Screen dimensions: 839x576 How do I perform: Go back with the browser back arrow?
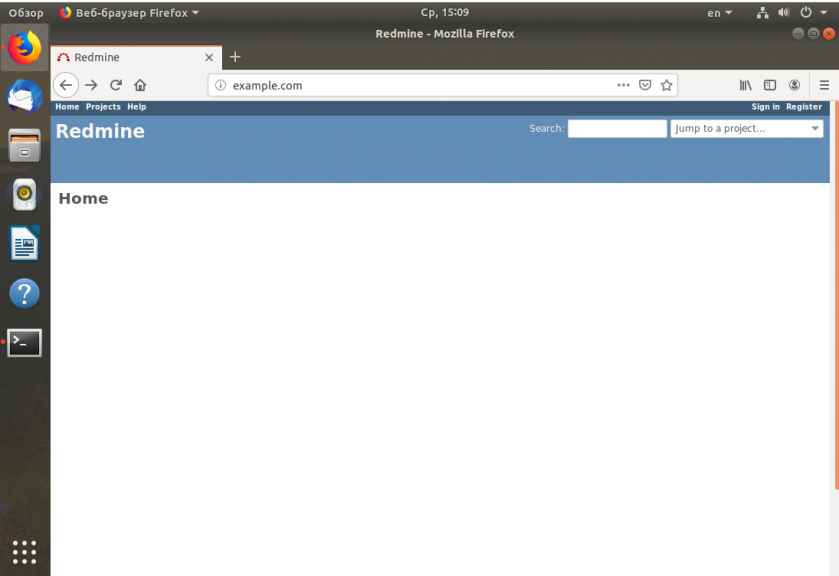66,85
